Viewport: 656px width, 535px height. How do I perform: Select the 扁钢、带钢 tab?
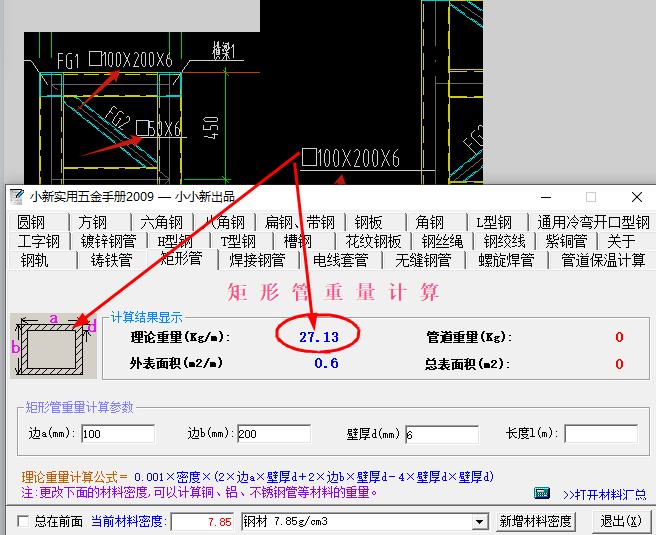pyautogui.click(x=300, y=222)
